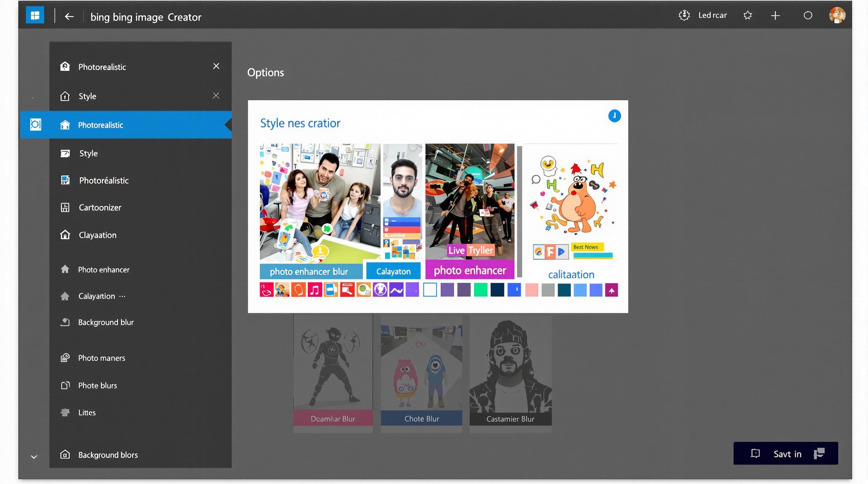
Task: Pick the white color swatch
Action: click(x=430, y=290)
